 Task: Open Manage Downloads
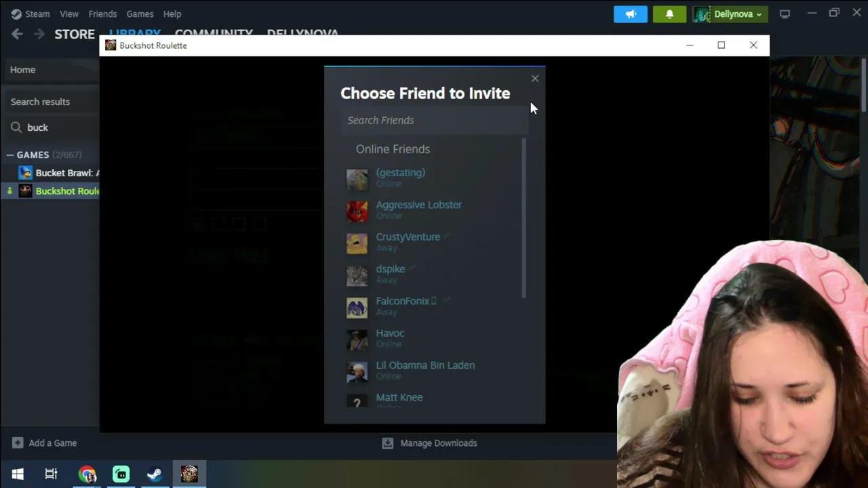[430, 443]
